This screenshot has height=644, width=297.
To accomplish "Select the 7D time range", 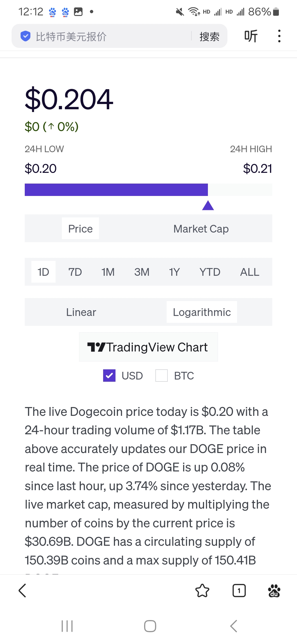I will [75, 272].
